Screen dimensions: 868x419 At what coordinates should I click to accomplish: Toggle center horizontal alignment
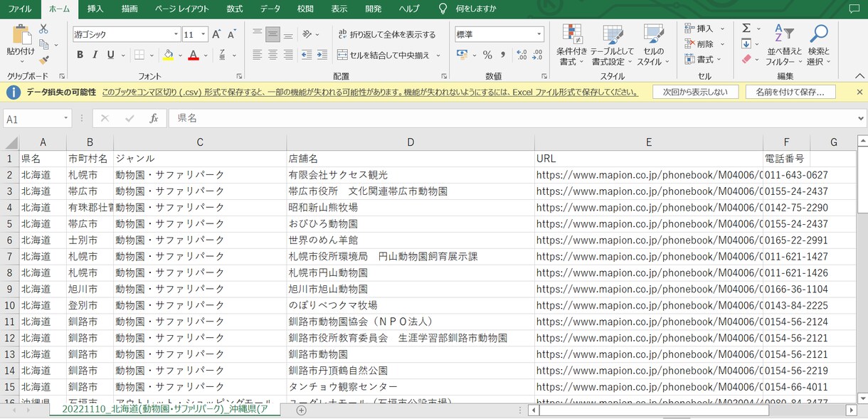point(272,55)
